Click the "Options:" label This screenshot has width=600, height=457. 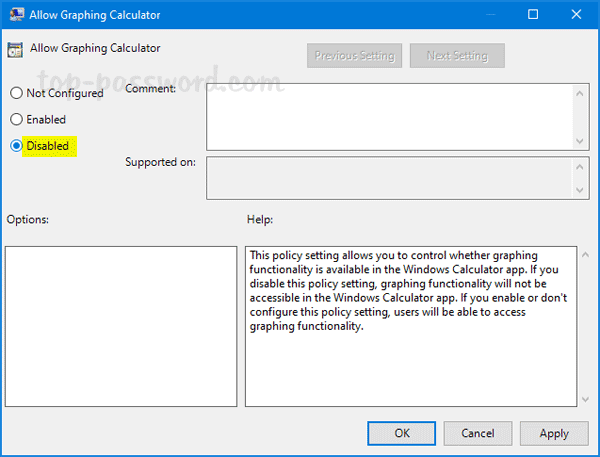[28, 219]
